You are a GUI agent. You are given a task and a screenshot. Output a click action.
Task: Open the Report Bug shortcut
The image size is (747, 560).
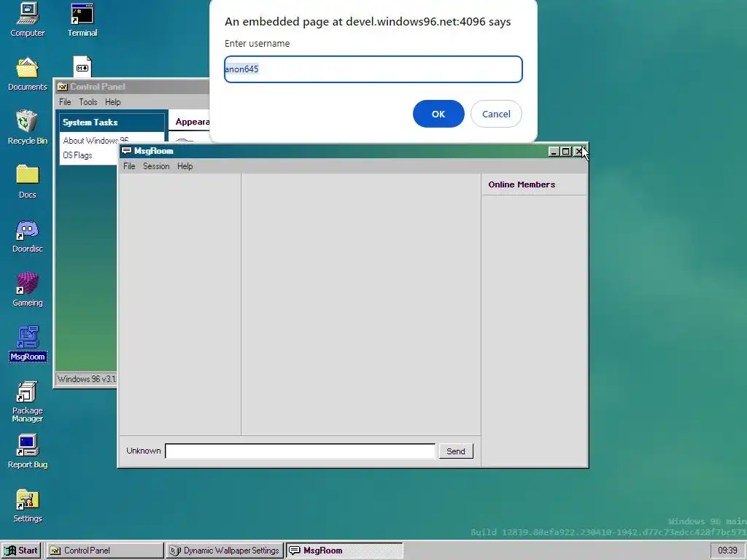27,451
